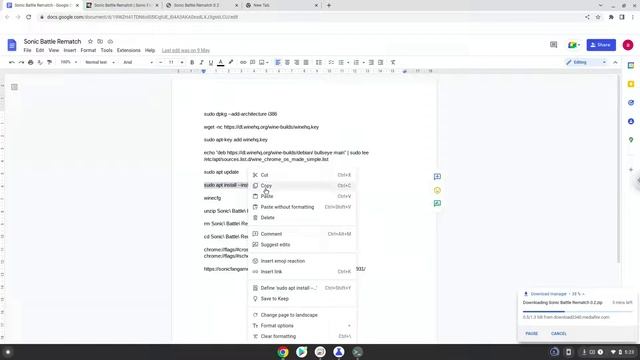Click the Add comment toolbar icon

253,62
